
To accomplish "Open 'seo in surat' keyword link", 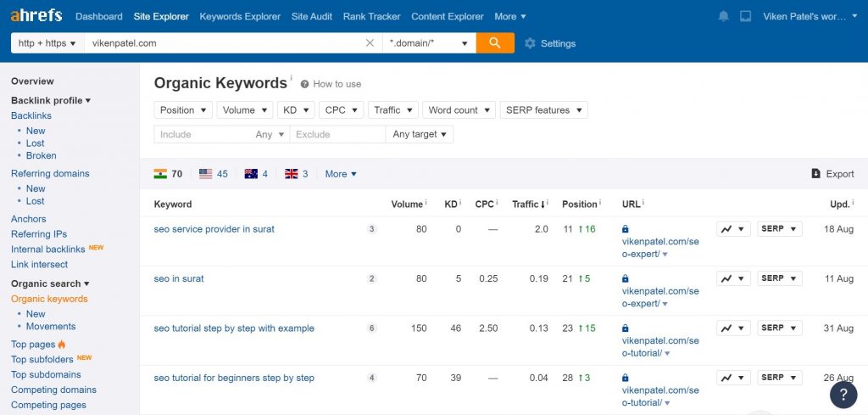I will (x=179, y=278).
